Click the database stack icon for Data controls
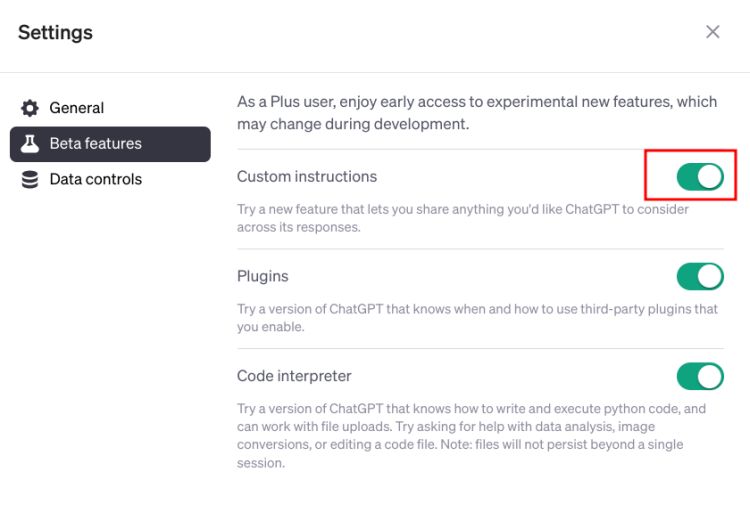 click(x=30, y=179)
